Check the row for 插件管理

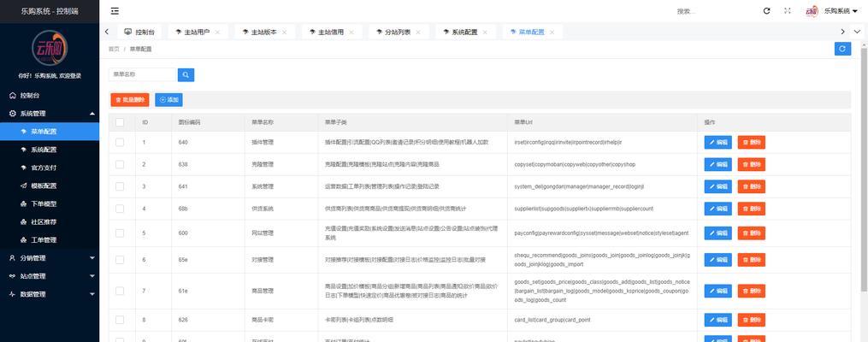pyautogui.click(x=120, y=142)
